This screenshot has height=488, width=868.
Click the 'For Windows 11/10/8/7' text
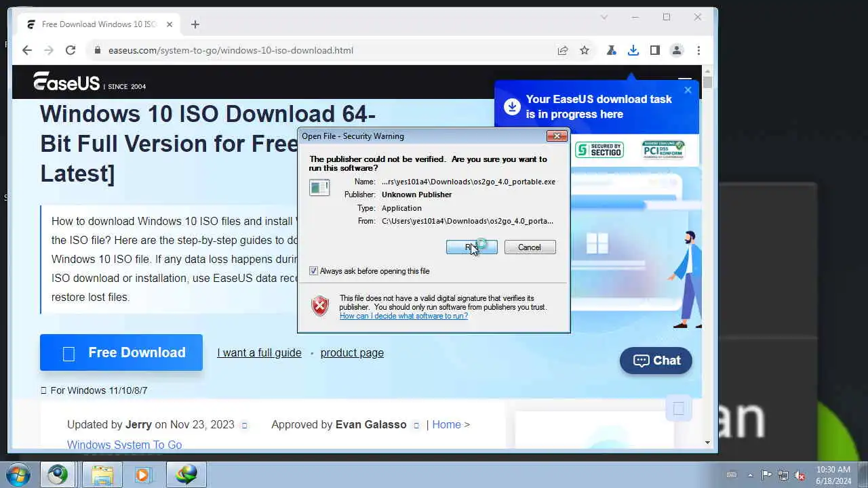(99, 390)
